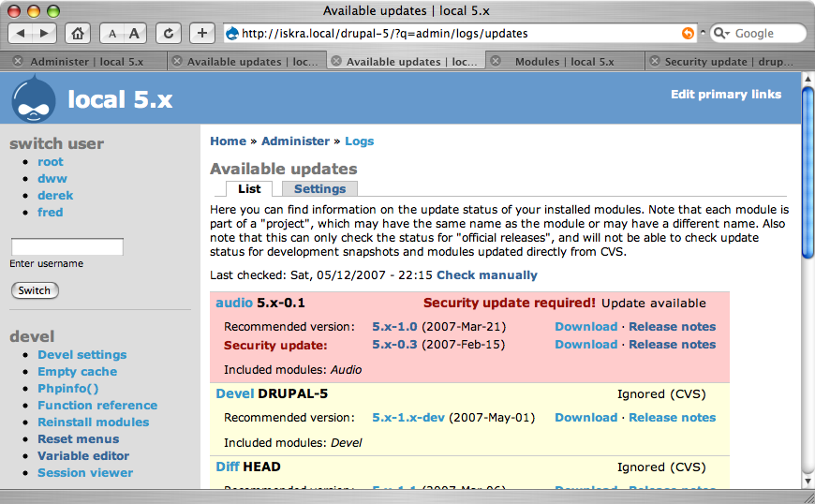Click the Drupal logo in site header

(x=34, y=98)
